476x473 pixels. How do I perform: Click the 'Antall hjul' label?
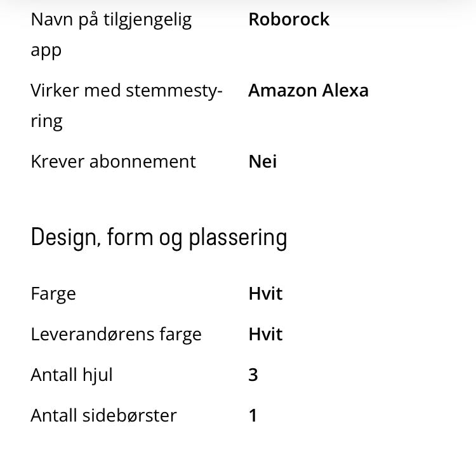(x=72, y=375)
